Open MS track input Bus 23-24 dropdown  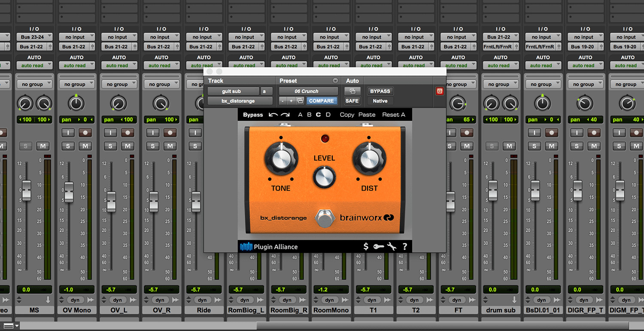34,37
